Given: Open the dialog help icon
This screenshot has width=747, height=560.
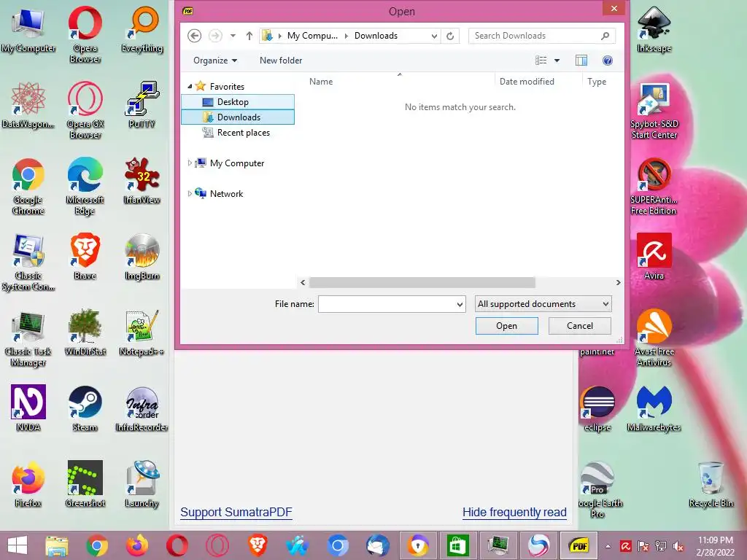Looking at the screenshot, I should point(608,61).
